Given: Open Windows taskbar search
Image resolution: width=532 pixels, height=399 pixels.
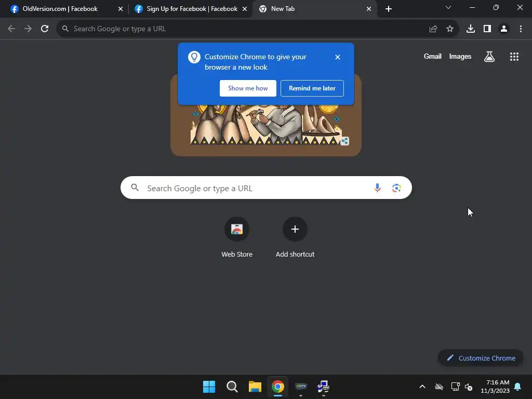Looking at the screenshot, I should coord(232,387).
